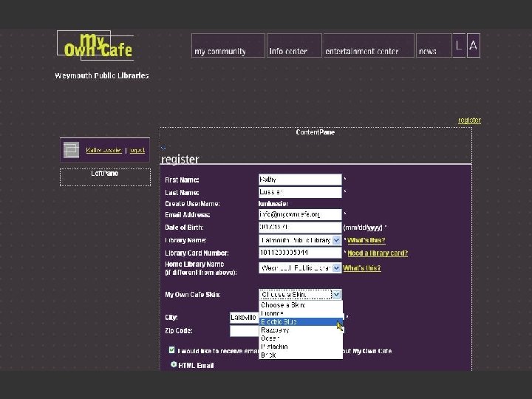Choose the Licorice skin option
Viewport: 532px width, 399px height.
(301, 313)
